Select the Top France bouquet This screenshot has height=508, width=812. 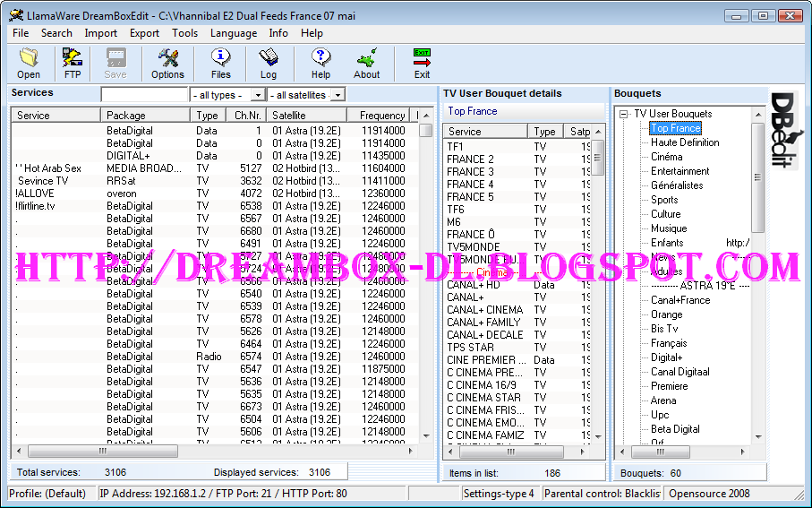[x=675, y=128]
